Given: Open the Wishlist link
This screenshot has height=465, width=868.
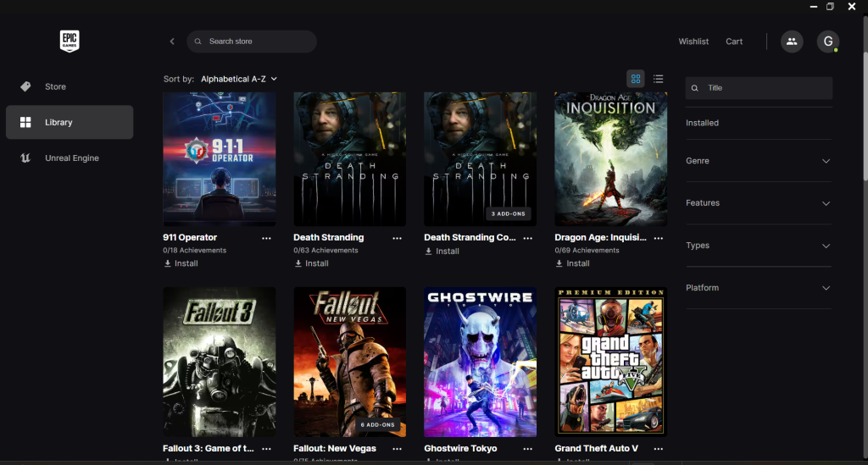Looking at the screenshot, I should click(693, 42).
